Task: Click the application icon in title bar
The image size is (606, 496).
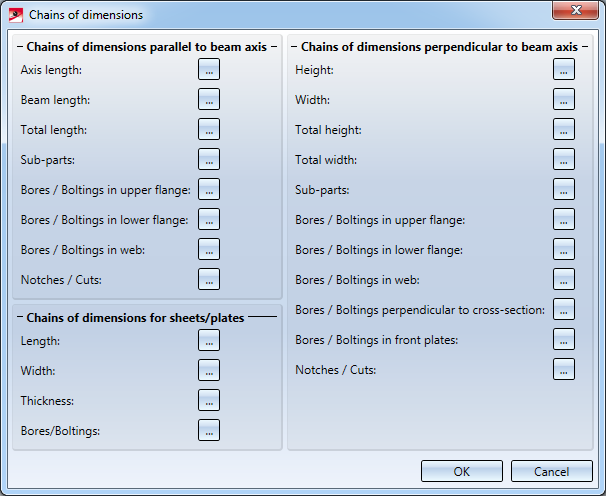Action: click(x=16, y=15)
